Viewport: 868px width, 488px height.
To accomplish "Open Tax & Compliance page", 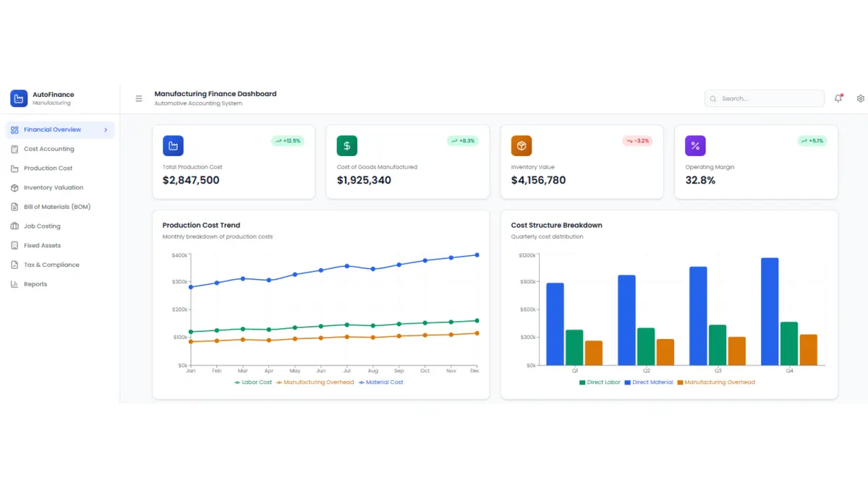I will [x=51, y=265].
